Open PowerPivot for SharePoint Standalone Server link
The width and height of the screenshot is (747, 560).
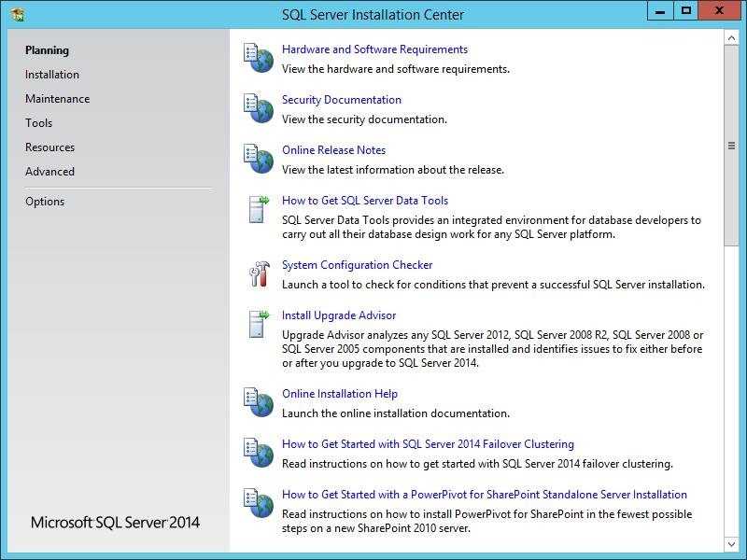485,495
